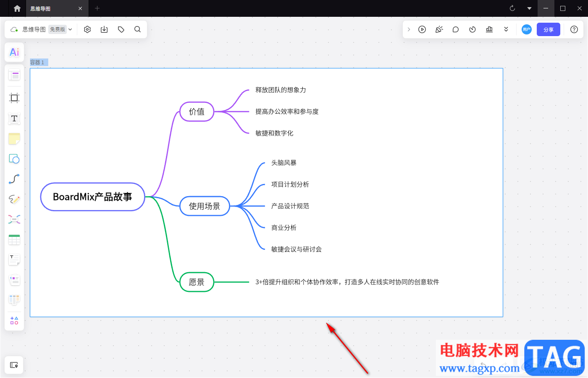588x378 pixels.
Task: Close the 思维导图 tab
Action: coord(80,8)
